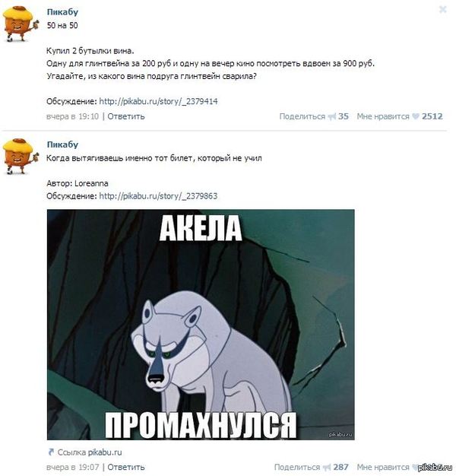Open discussion link story/_2379863
This screenshot has height=476, width=456.
(x=158, y=196)
